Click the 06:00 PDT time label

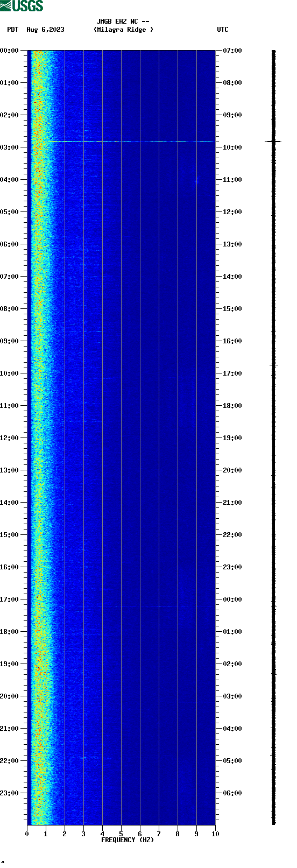click(x=10, y=244)
